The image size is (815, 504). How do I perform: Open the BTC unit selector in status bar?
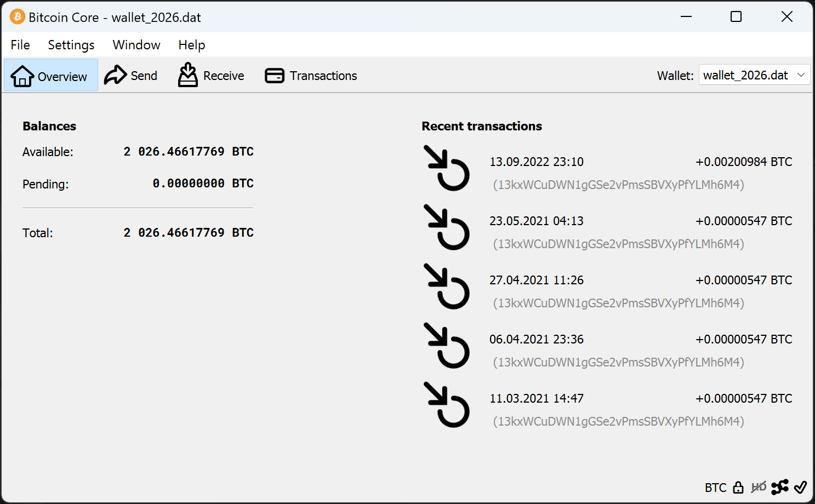point(715,488)
